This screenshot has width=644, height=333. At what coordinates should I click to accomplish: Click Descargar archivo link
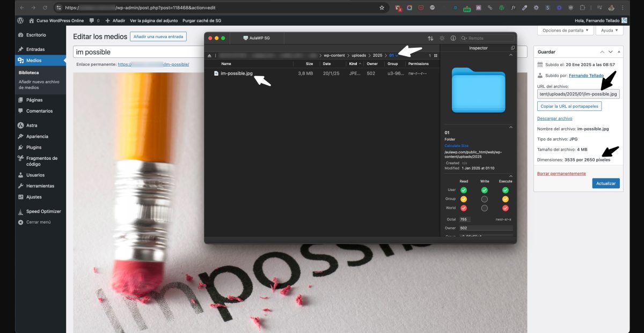pyautogui.click(x=554, y=118)
